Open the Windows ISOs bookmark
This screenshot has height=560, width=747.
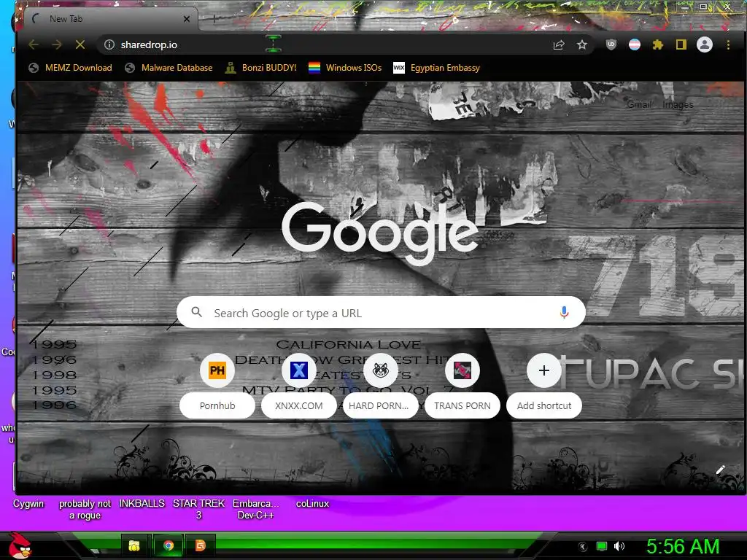point(345,68)
